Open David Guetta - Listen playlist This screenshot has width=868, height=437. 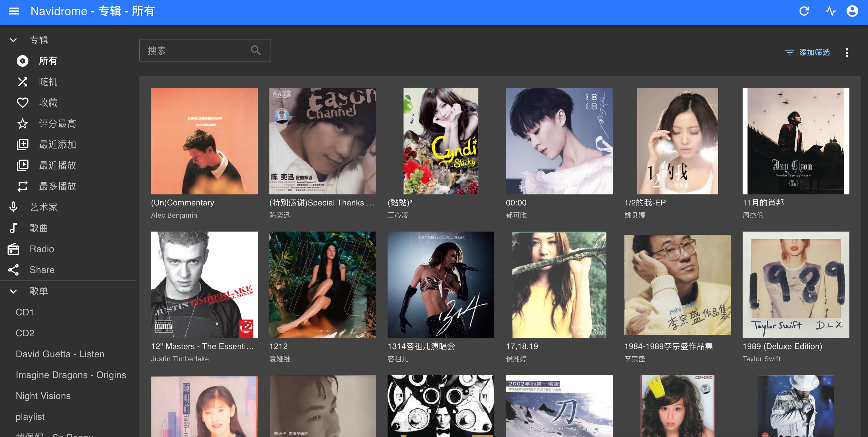[x=60, y=354]
